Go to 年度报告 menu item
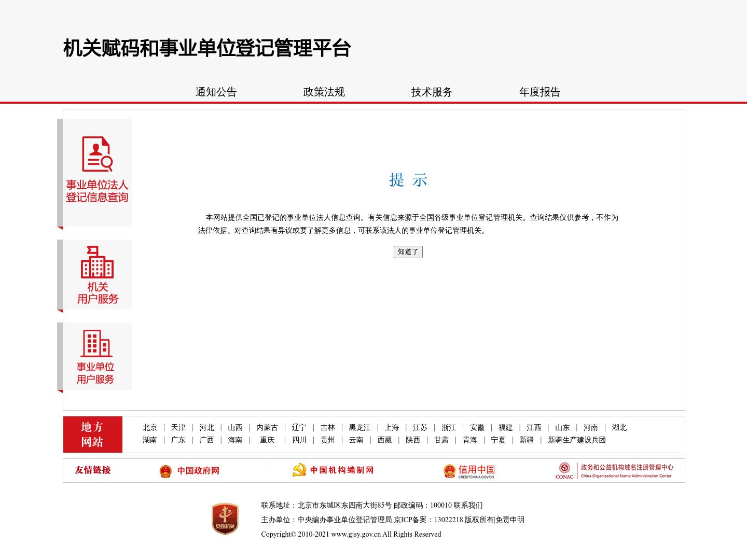Image resolution: width=747 pixels, height=560 pixels. tap(540, 92)
